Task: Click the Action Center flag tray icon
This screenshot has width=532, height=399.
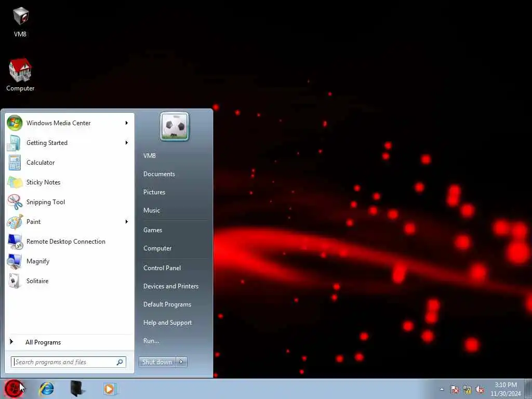Action: click(x=454, y=390)
